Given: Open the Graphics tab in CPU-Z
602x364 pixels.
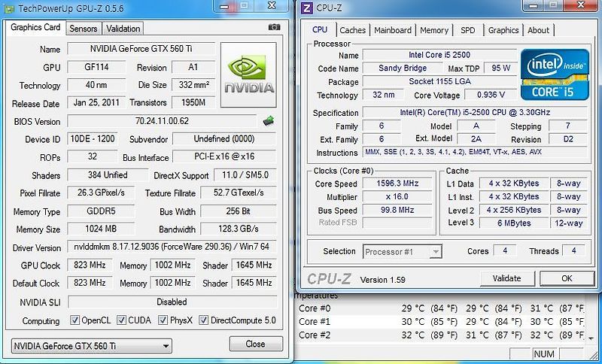Looking at the screenshot, I should coord(503,30).
